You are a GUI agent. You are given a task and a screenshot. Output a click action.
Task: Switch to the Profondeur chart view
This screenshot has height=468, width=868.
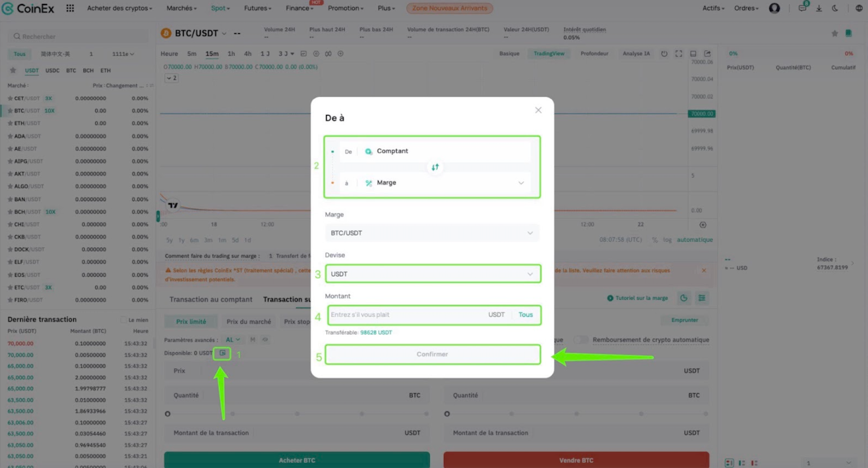(595, 54)
